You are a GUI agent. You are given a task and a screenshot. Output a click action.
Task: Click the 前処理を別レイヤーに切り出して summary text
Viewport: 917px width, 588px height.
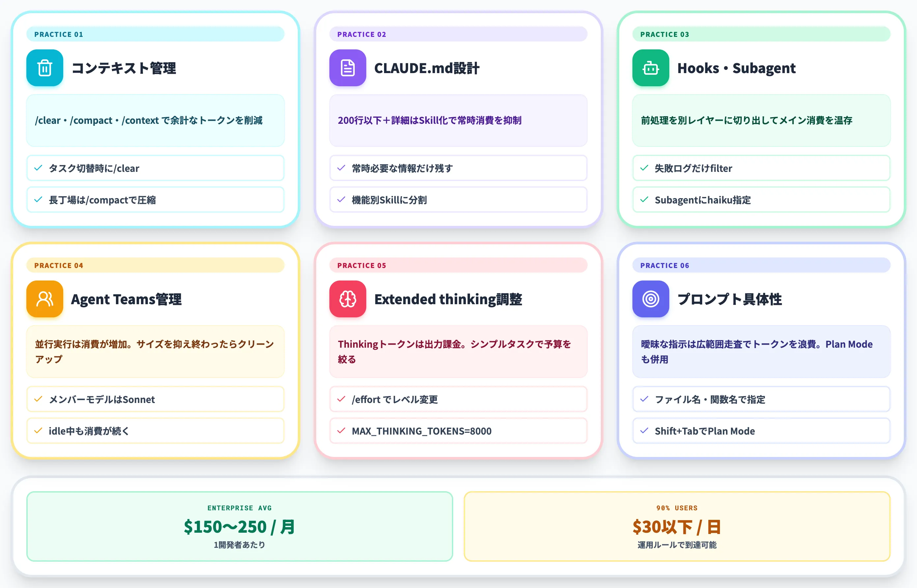click(x=746, y=120)
